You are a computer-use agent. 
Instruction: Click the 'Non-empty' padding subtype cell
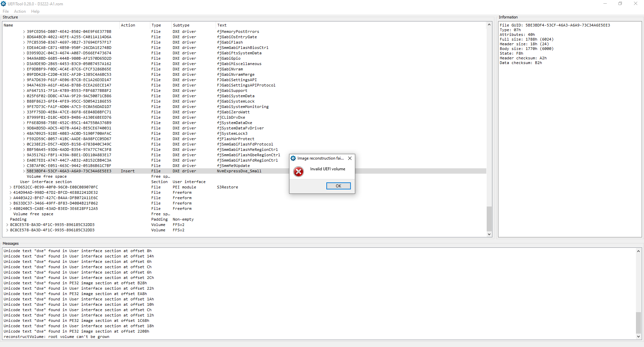coord(183,219)
